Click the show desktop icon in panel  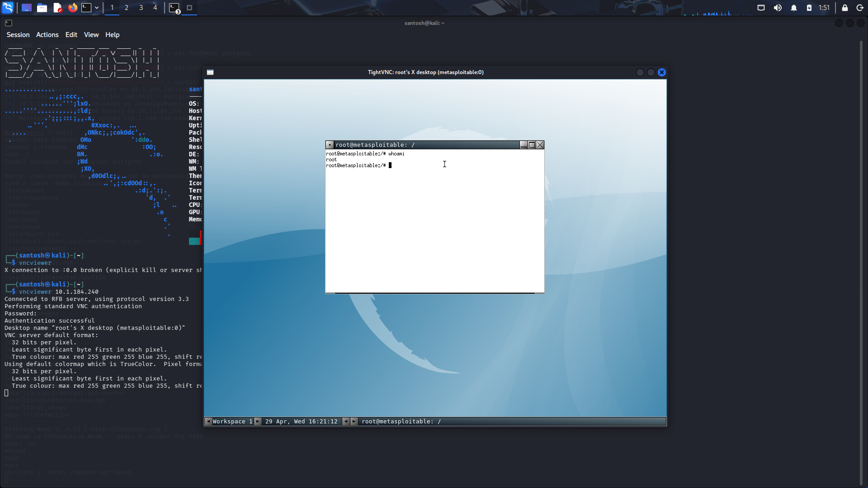click(x=27, y=8)
